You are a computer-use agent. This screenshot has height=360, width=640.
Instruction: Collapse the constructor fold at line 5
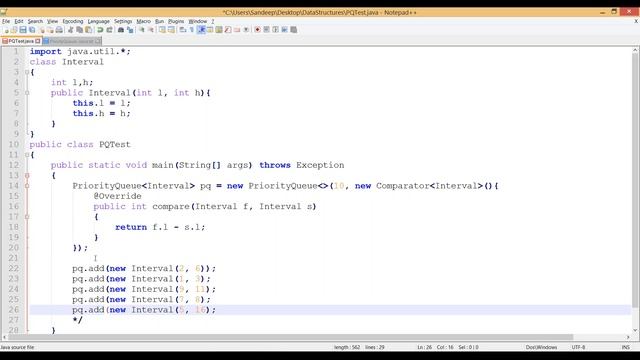pyautogui.click(x=27, y=93)
